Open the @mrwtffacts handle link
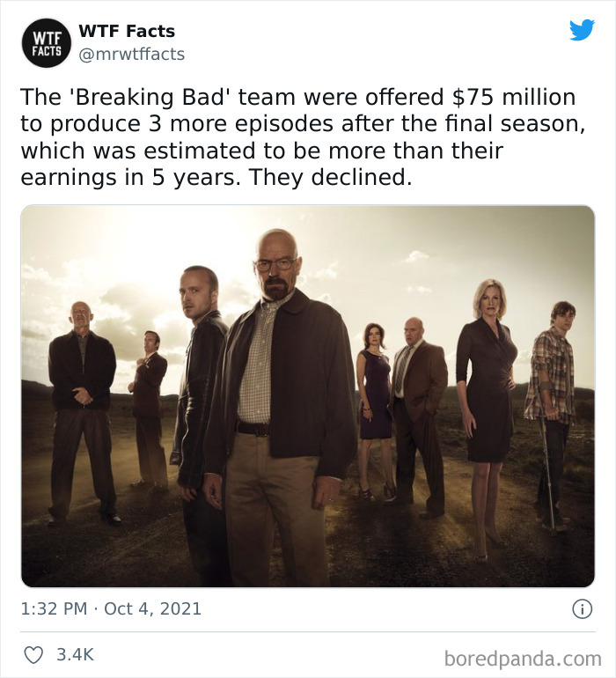 point(131,55)
